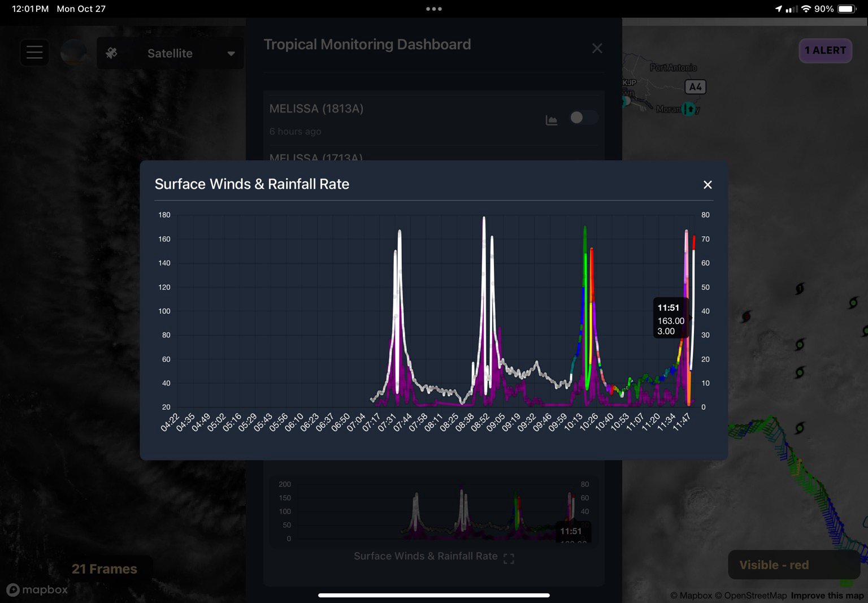
Task: Click the Port Antonio map label
Action: [x=673, y=68]
